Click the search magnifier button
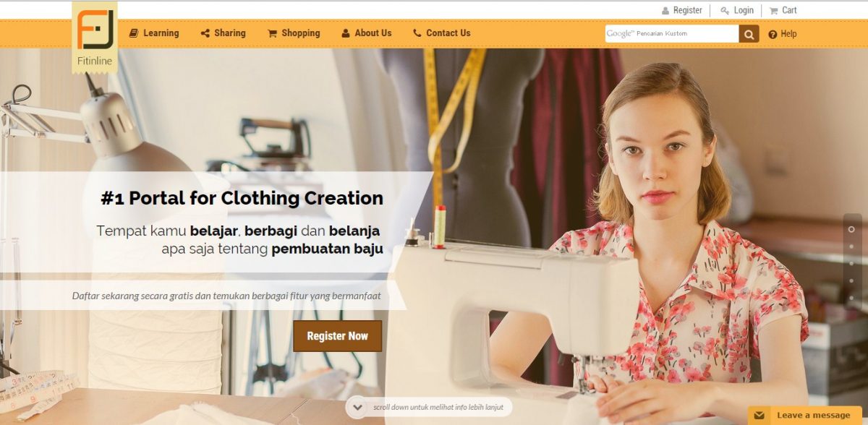This screenshot has width=868, height=425. [x=749, y=33]
